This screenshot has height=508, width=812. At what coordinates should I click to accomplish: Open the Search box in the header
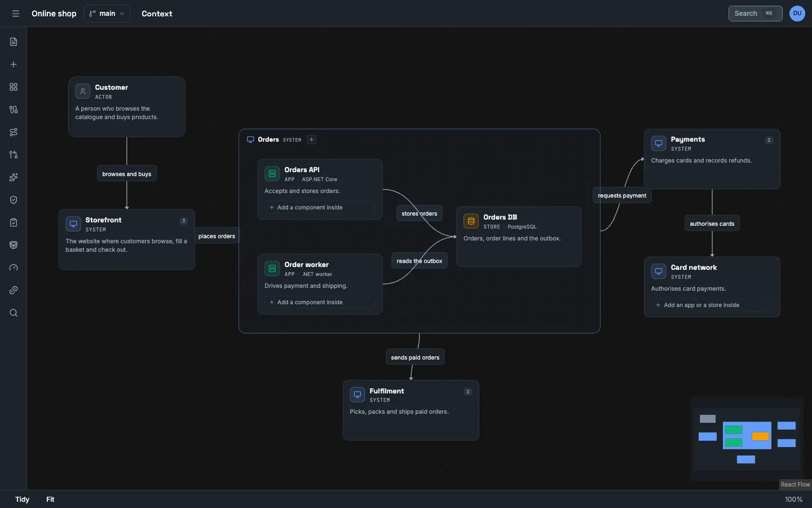755,14
